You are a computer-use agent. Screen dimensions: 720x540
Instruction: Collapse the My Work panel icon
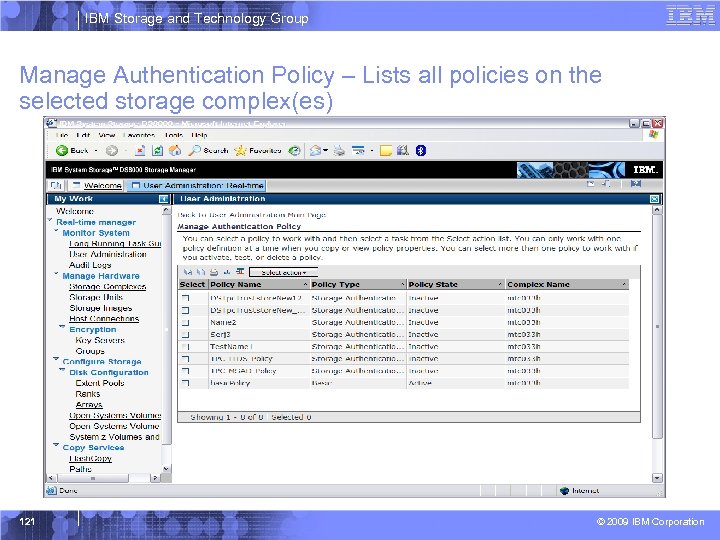click(163, 199)
